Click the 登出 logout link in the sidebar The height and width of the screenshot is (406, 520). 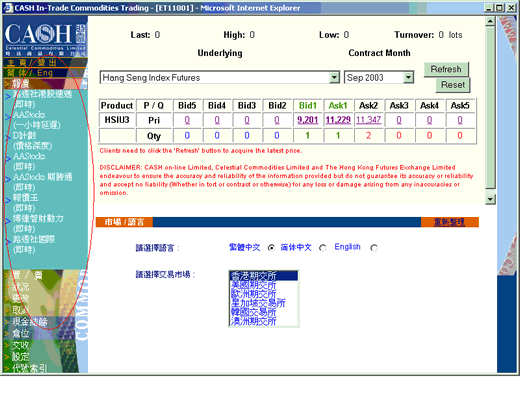coord(47,63)
